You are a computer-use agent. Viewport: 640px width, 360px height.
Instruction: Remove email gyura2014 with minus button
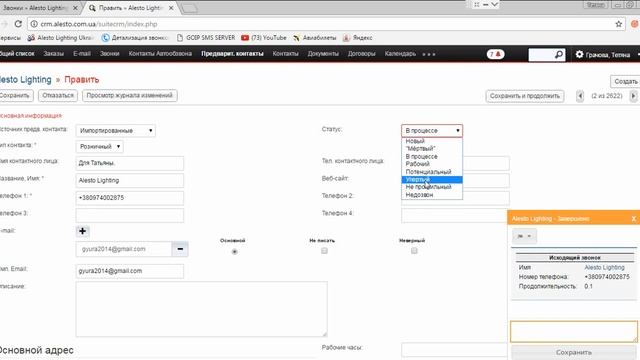click(180, 249)
